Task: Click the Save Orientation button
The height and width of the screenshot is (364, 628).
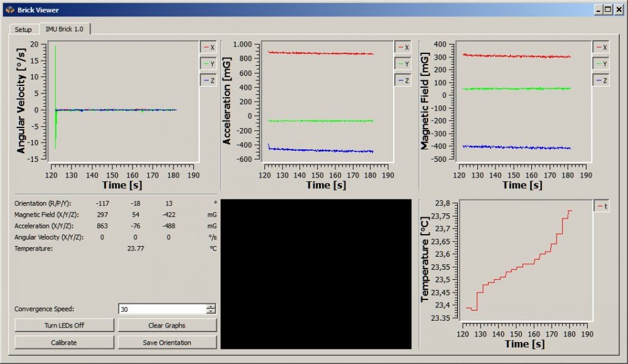Action: (x=167, y=342)
